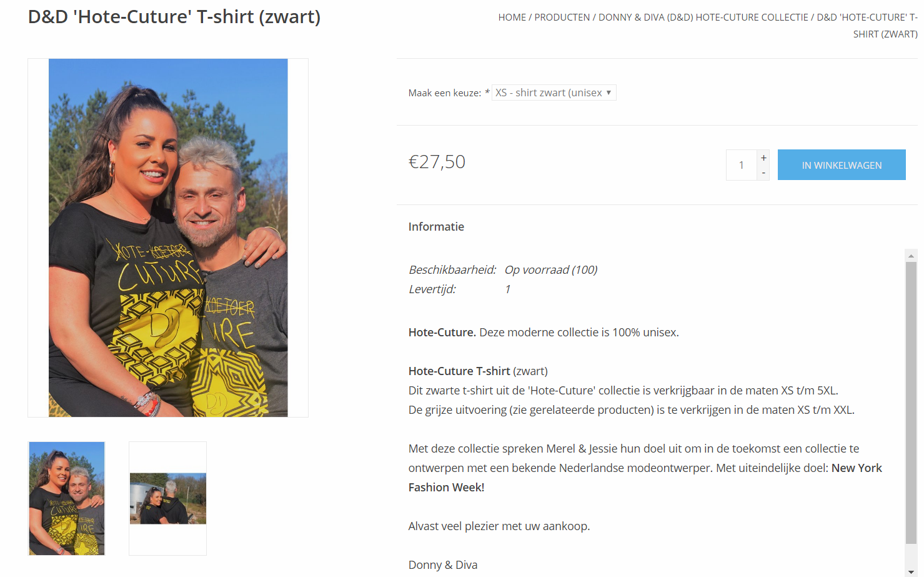This screenshot has height=577, width=924.
Task: Click the Informatie section heading
Action: pos(436,227)
